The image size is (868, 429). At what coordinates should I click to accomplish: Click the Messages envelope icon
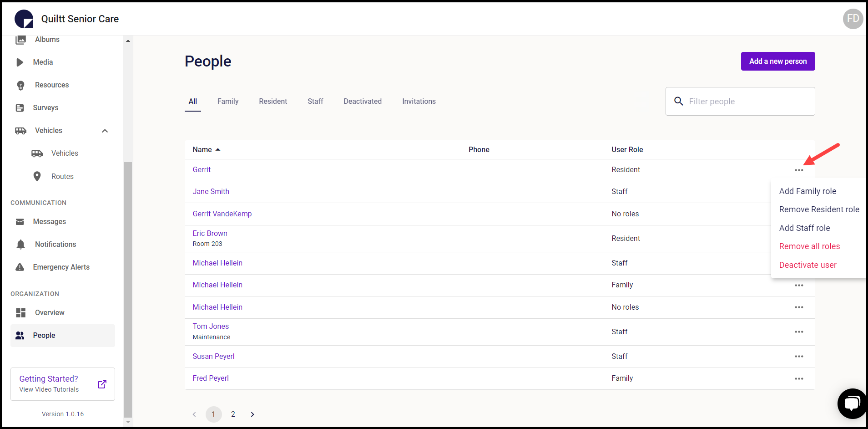pos(20,222)
